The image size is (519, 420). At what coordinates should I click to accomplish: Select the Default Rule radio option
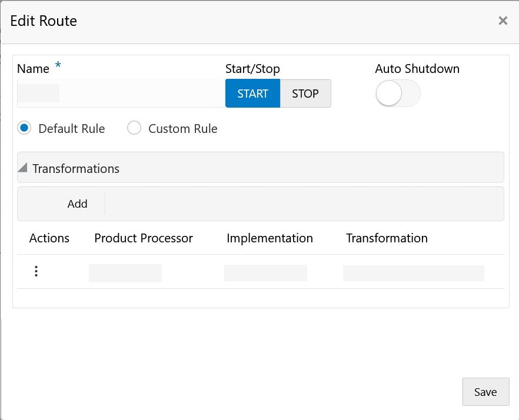point(24,128)
